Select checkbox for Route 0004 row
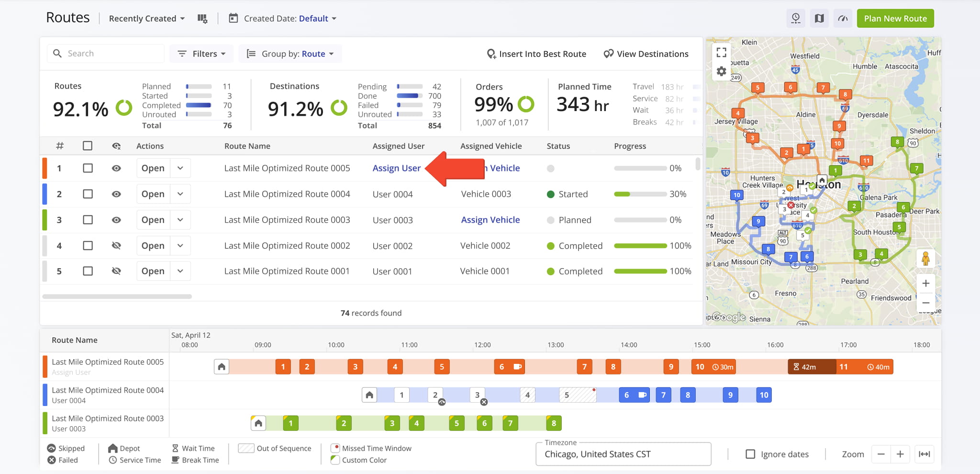980x474 pixels. pos(88,194)
